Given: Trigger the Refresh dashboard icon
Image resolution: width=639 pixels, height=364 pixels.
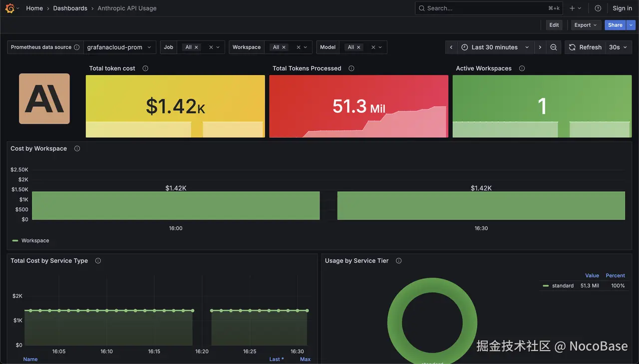Looking at the screenshot, I should click(x=572, y=47).
